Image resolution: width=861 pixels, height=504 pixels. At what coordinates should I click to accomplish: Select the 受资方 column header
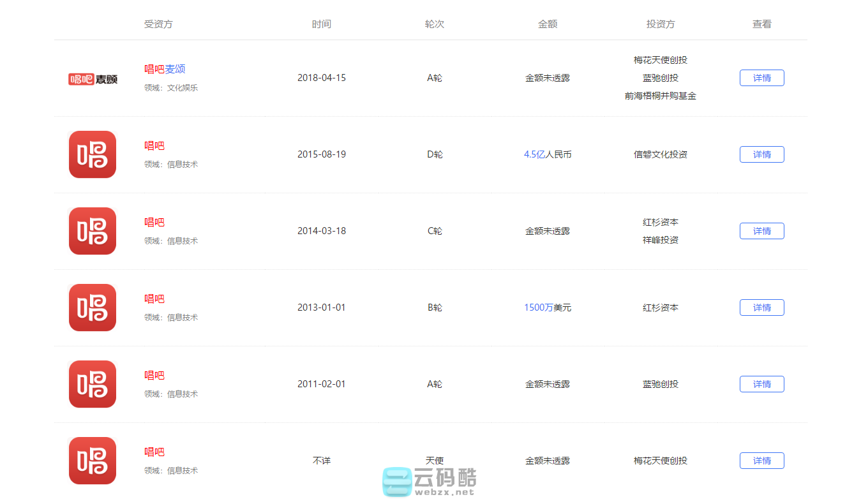pyautogui.click(x=158, y=24)
